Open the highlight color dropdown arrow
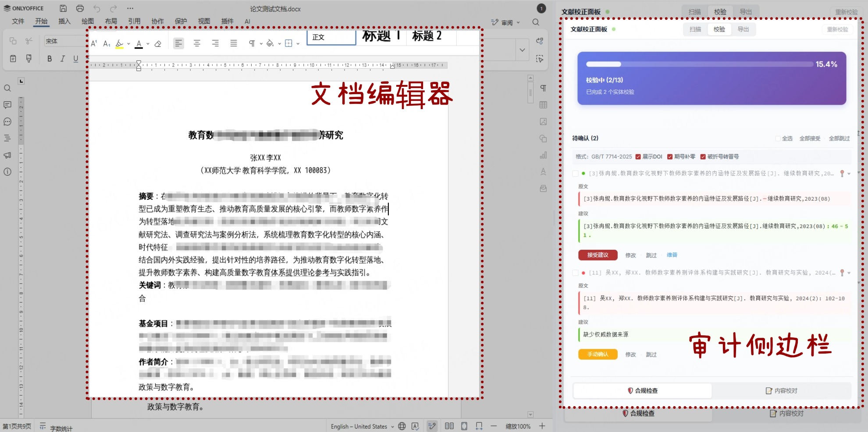Image resolution: width=868 pixels, height=432 pixels. click(128, 44)
